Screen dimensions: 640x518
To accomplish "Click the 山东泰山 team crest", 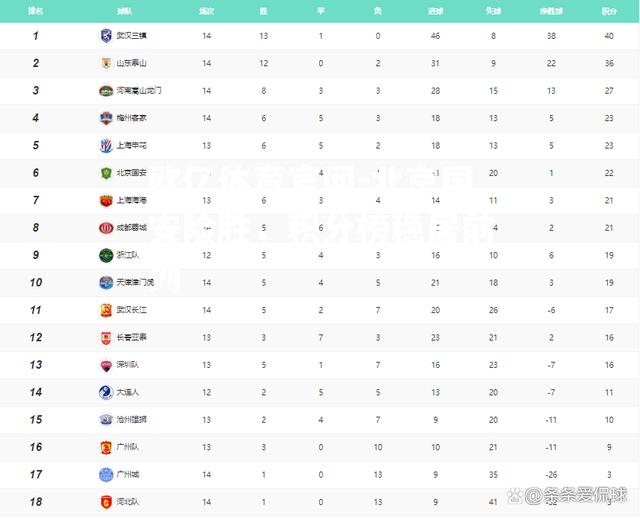I will tap(106, 63).
